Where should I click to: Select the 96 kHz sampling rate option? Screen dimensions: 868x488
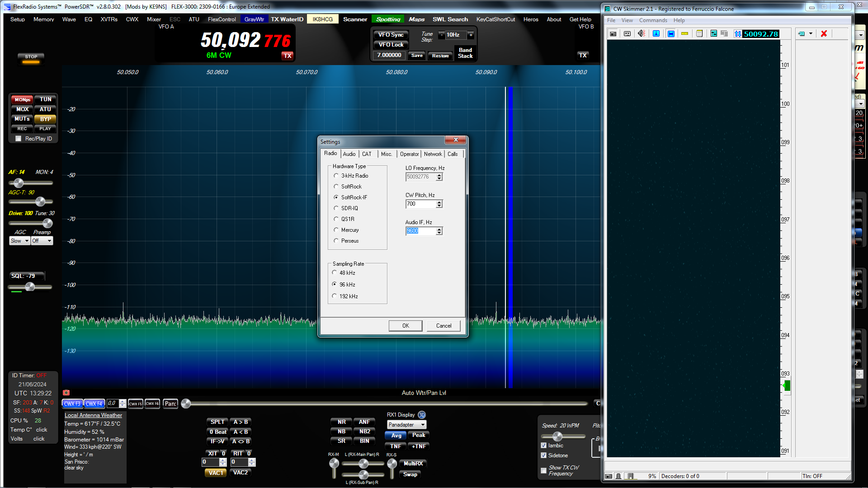335,284
